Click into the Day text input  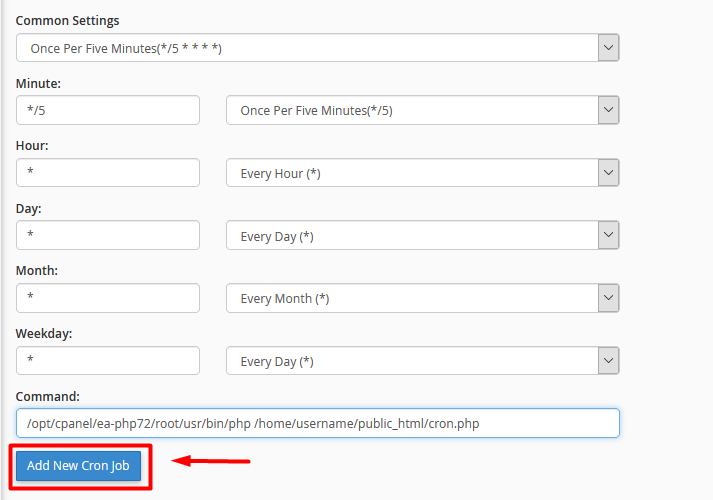tap(108, 236)
